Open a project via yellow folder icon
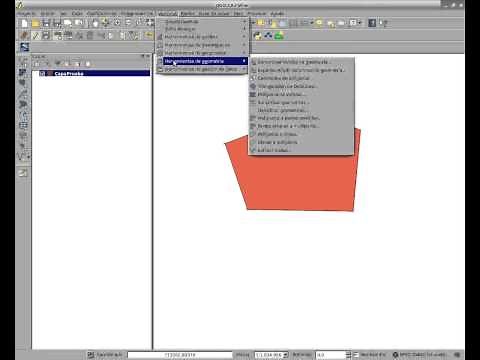 point(35,23)
